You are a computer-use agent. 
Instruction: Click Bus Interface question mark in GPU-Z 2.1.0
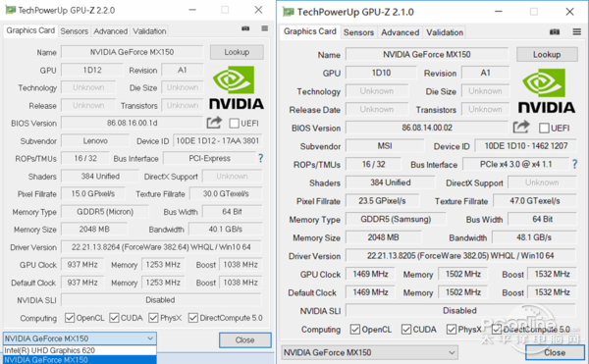pos(574,164)
